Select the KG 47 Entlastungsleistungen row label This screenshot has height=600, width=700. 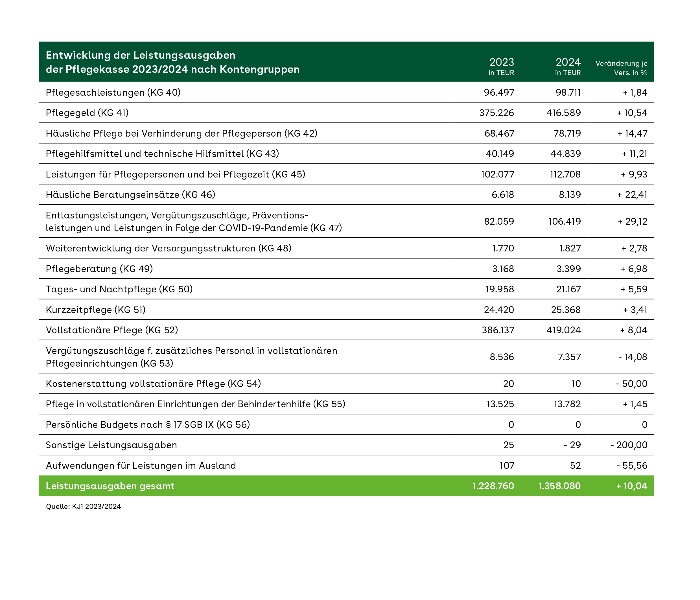pos(194,221)
